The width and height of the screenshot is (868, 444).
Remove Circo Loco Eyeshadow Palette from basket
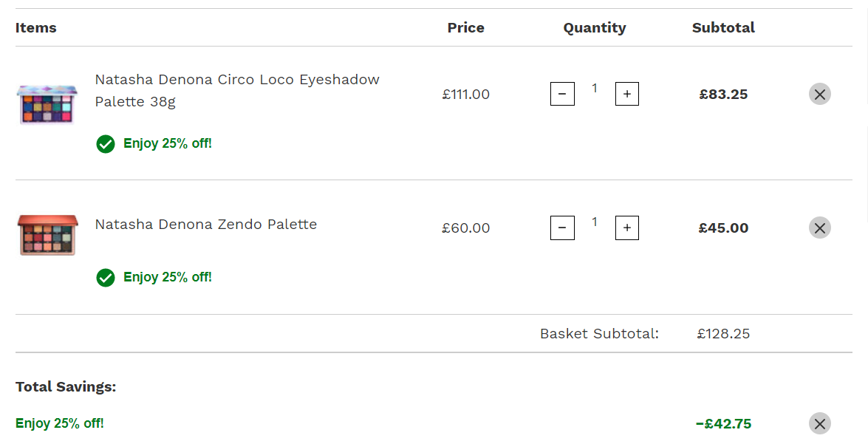820,94
